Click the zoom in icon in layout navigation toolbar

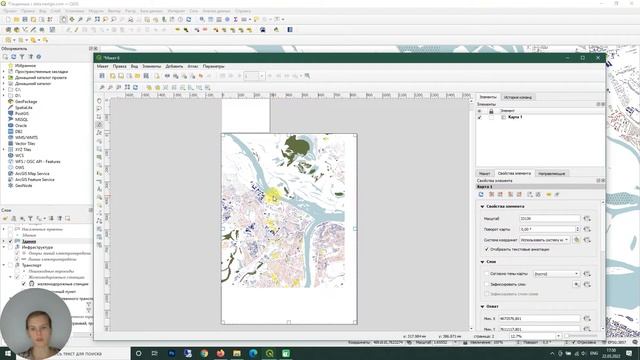point(102,87)
